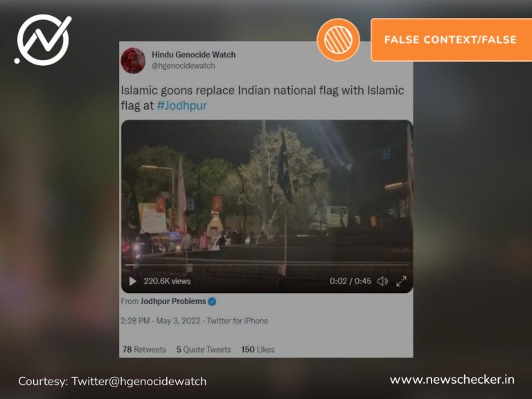Click the video progress bar
The height and width of the screenshot is (399, 532).
click(267, 265)
